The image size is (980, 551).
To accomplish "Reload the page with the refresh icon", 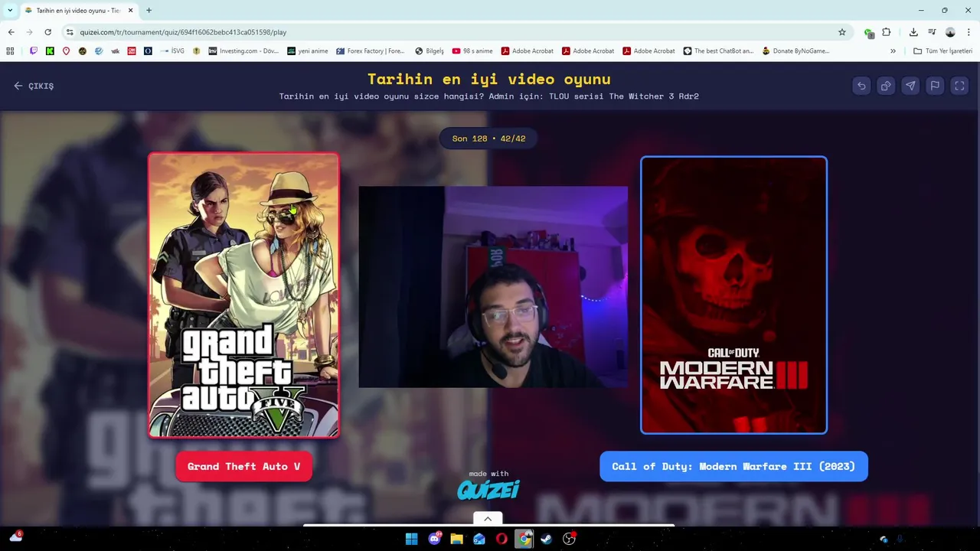I will coord(47,32).
